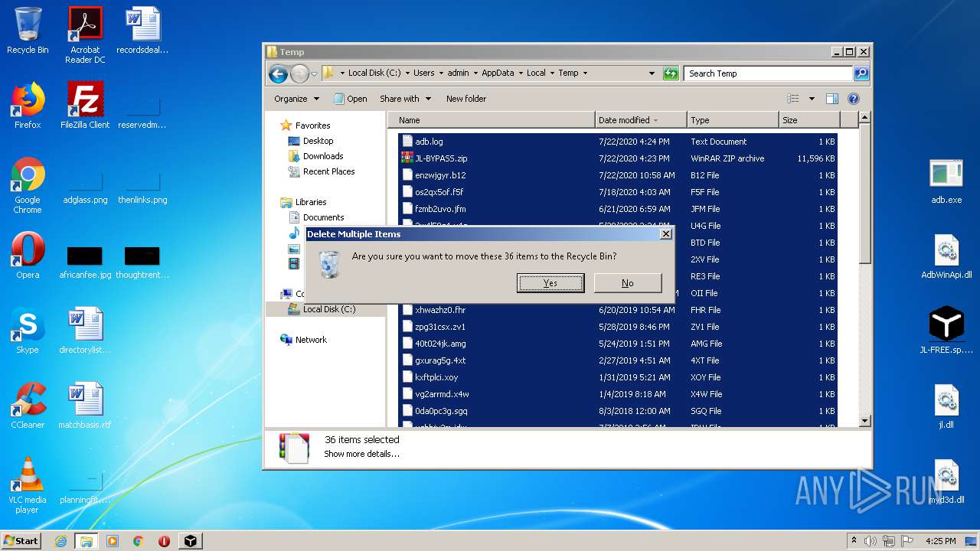Open Documents library
980x551 pixels.
click(x=316, y=217)
